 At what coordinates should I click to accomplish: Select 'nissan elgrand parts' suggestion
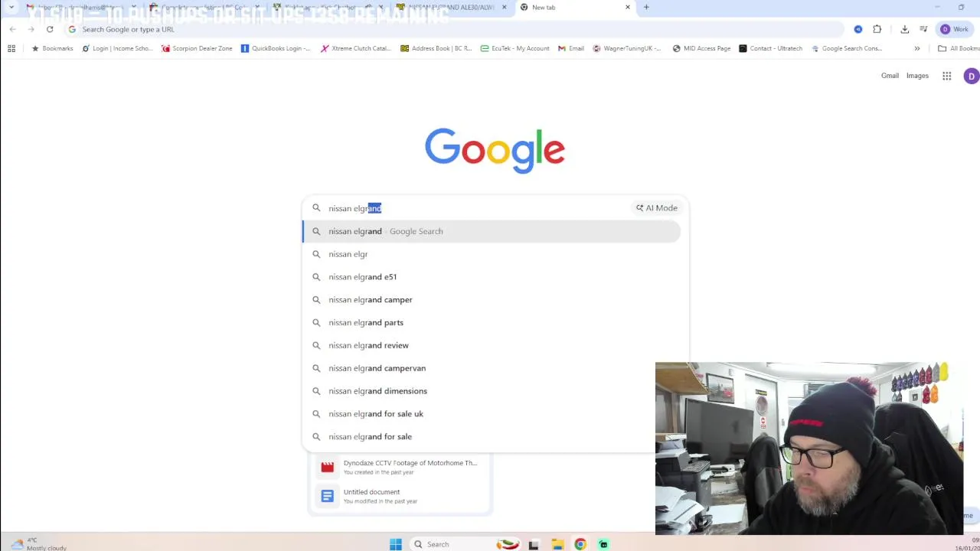click(492, 323)
